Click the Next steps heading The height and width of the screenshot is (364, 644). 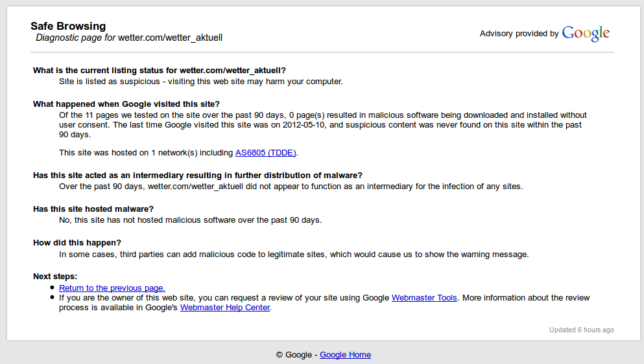click(55, 277)
